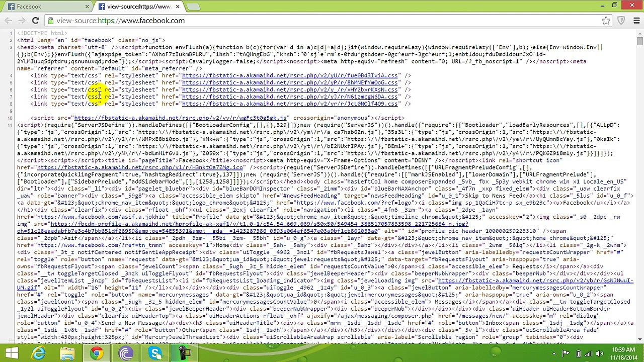Click the 'Send a New Message' text
This screenshot has height=362, width=644.
coord(131,323)
